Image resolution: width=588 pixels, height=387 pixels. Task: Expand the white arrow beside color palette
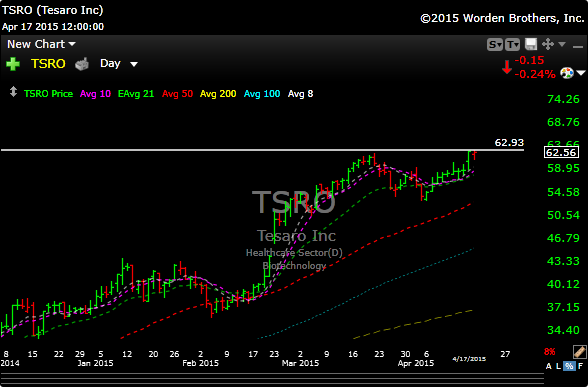pyautogui.click(x=581, y=73)
